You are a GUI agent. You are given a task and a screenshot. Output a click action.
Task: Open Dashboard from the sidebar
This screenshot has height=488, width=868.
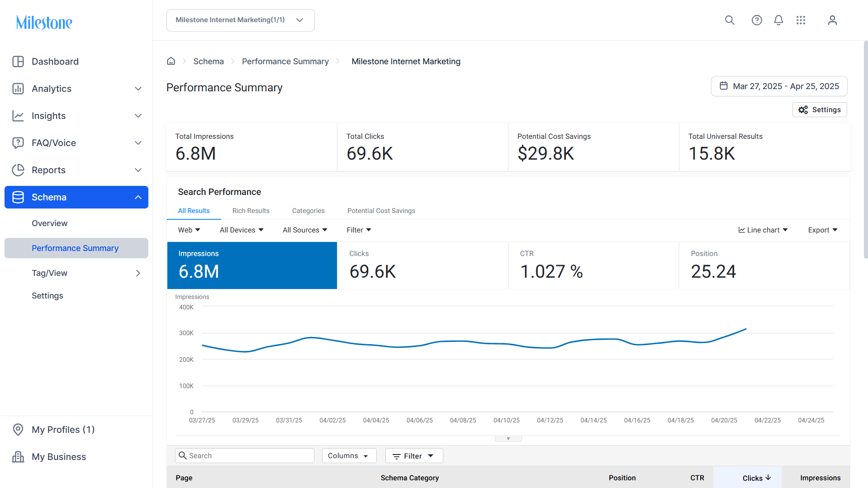point(76,62)
